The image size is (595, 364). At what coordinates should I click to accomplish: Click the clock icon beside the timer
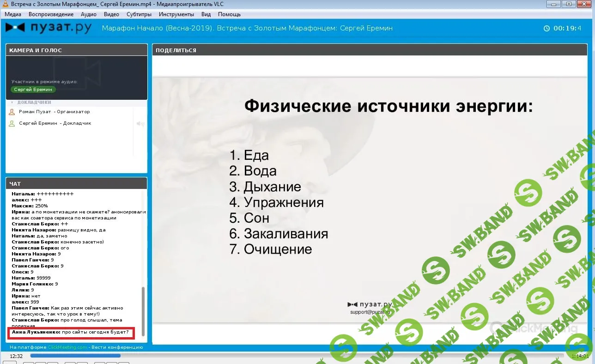click(x=546, y=28)
